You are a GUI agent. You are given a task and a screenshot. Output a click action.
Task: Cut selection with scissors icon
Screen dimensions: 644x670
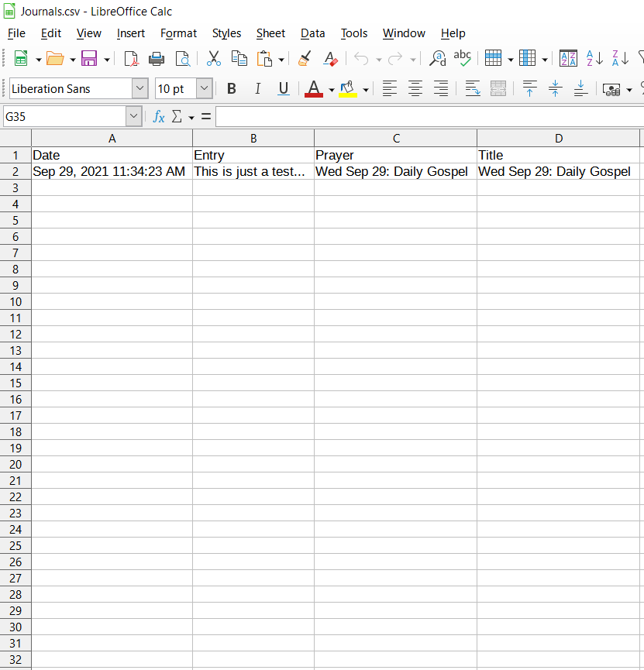click(213, 59)
